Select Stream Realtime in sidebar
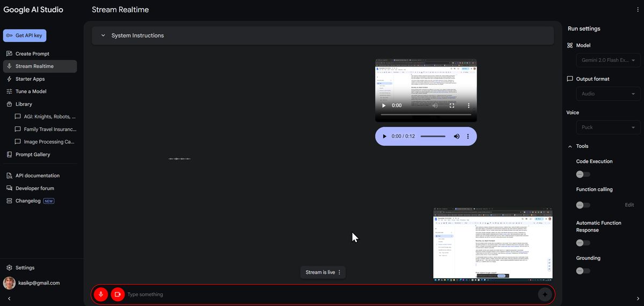This screenshot has width=644, height=306. (x=40, y=66)
